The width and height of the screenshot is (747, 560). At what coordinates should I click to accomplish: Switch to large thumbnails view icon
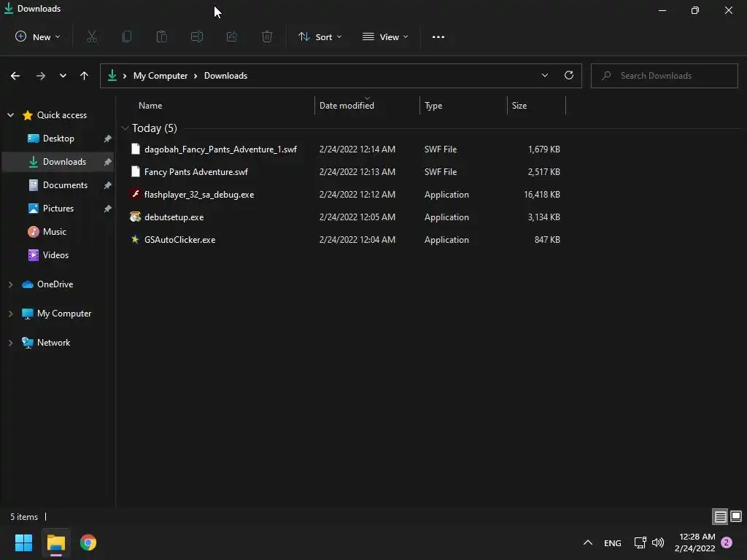(736, 516)
